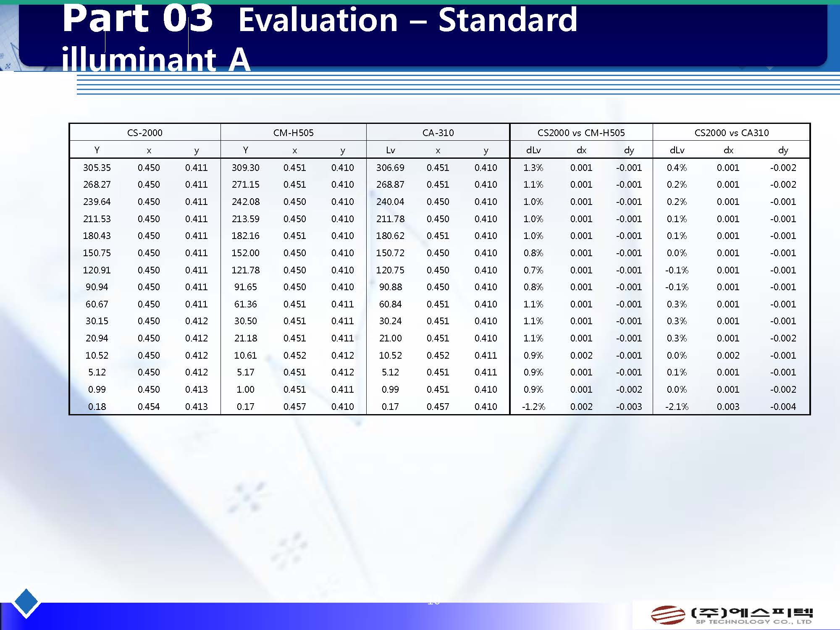The width and height of the screenshot is (840, 630).
Task: Click the 'Lv' subheader under CA-310
Action: [390, 150]
